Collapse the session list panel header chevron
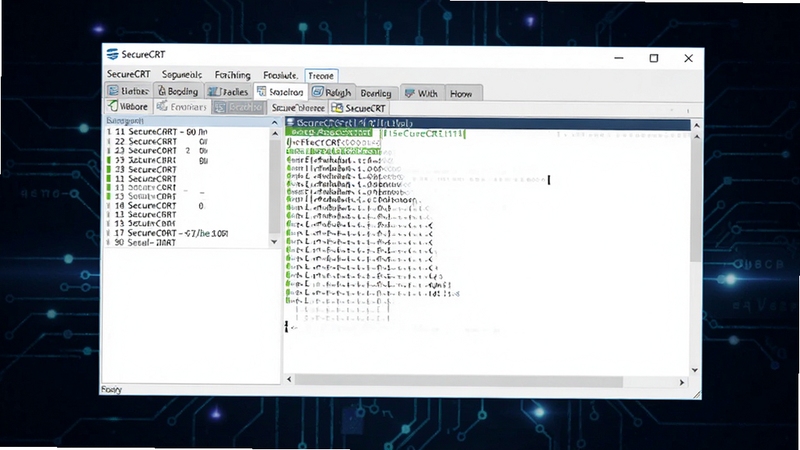800x450 pixels. (274, 122)
